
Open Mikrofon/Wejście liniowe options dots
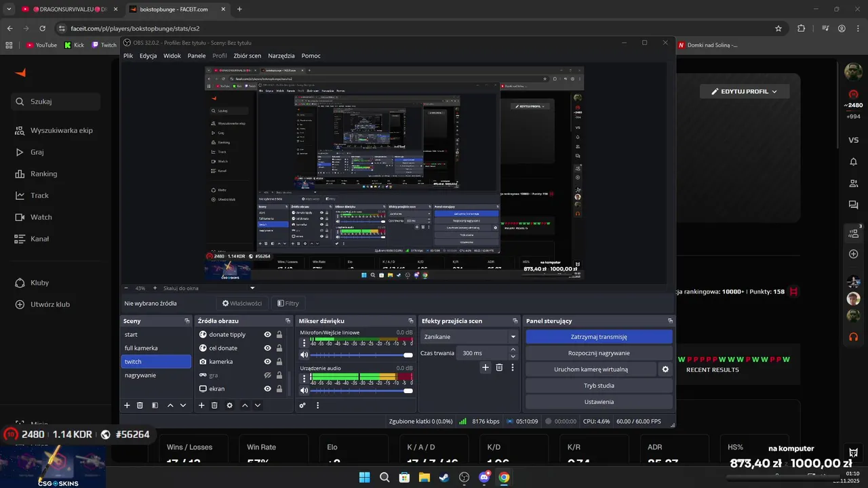[x=304, y=344]
